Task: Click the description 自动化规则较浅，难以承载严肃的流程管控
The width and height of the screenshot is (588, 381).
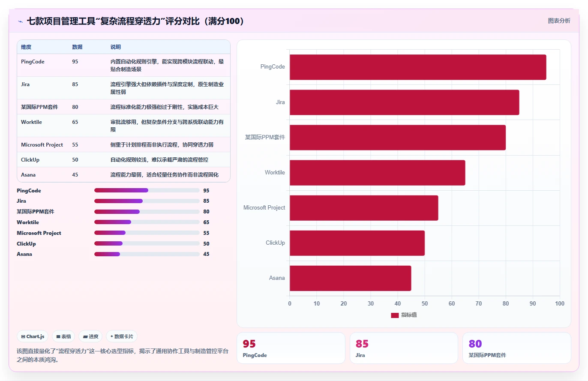Action: point(159,160)
